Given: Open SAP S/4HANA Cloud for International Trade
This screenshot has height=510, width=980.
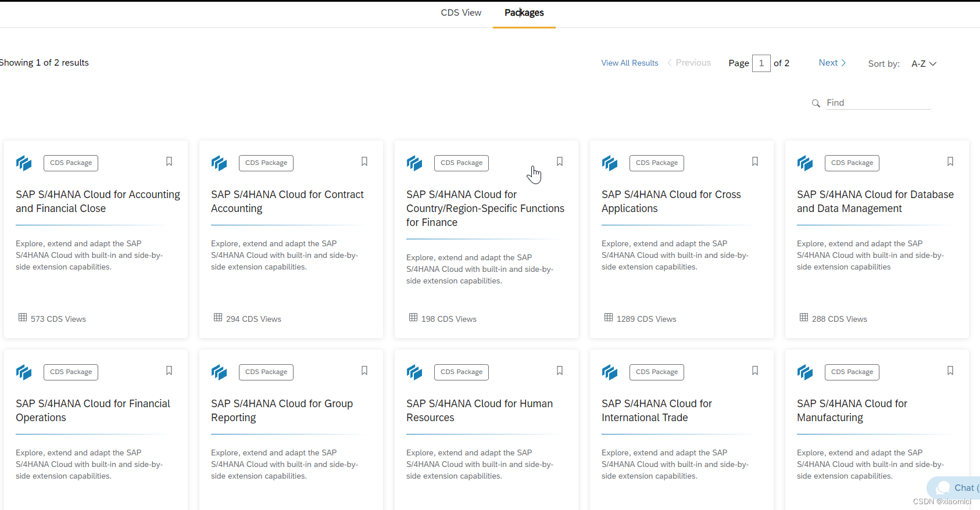Looking at the screenshot, I should point(657,411).
